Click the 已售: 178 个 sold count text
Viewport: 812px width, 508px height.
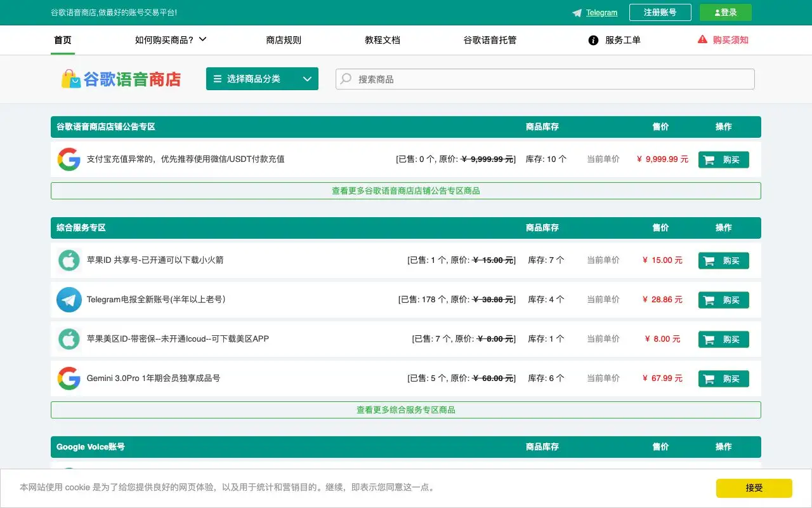click(x=424, y=300)
